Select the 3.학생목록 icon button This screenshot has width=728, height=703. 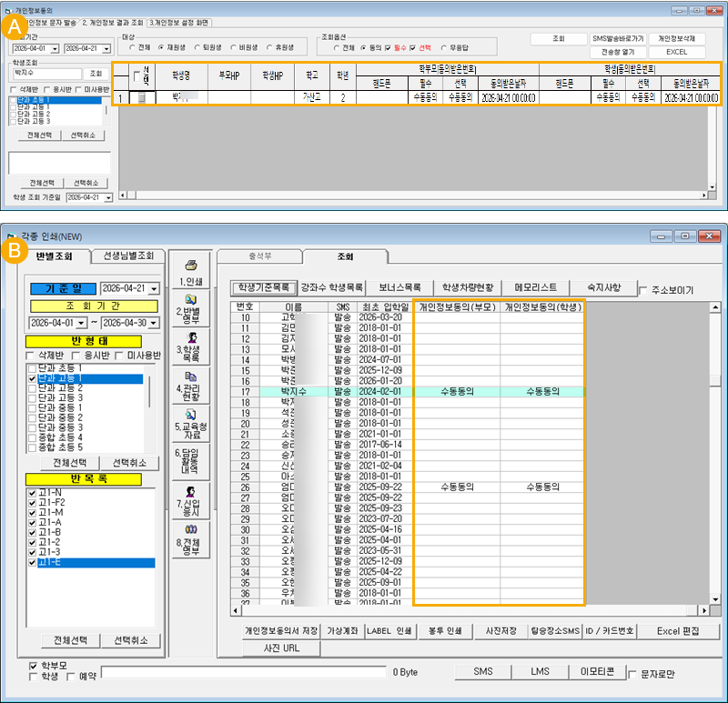[x=192, y=346]
